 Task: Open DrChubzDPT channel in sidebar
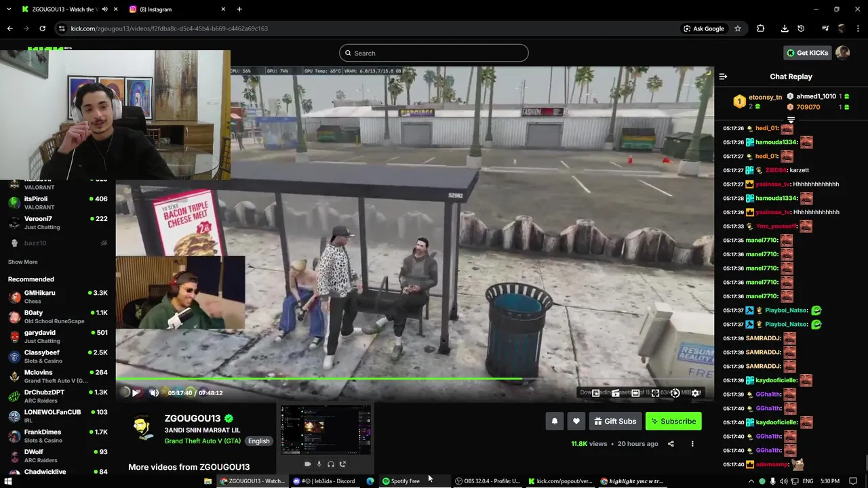pyautogui.click(x=58, y=396)
